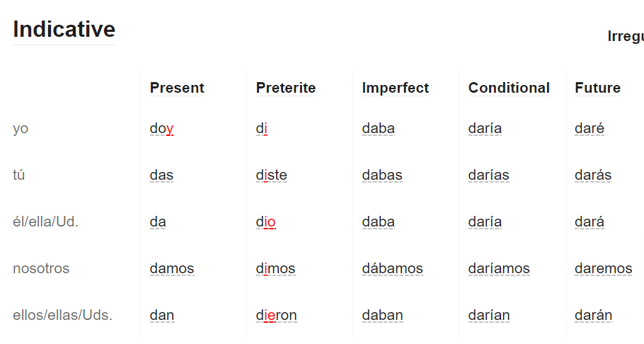
Task: Open the preterite form "dio"
Action: (265, 222)
